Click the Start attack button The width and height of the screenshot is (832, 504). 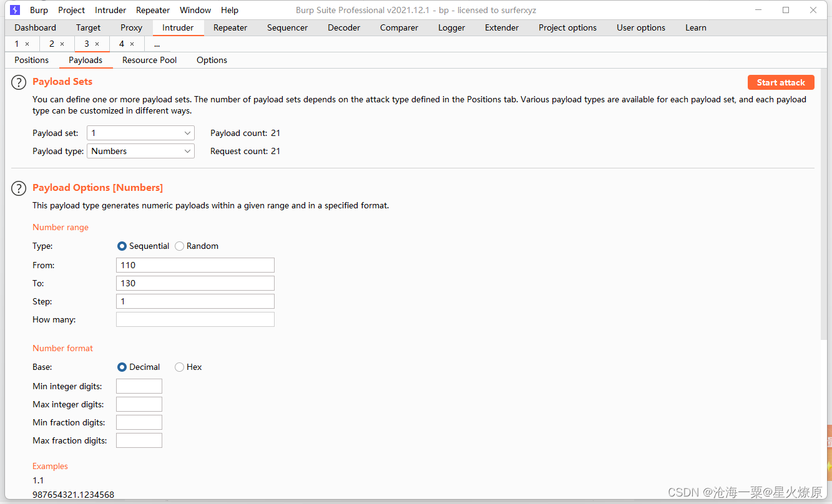tap(781, 82)
